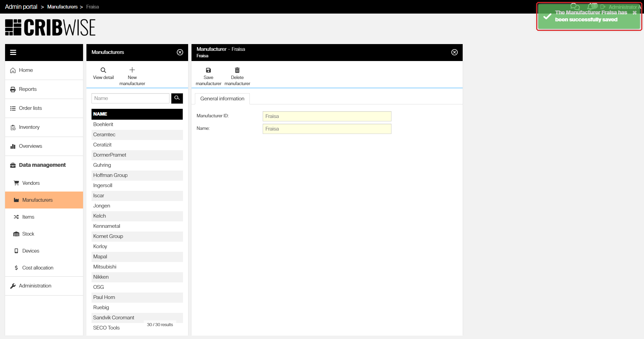Screen dimensions: 644x339
Task: Toggle the hamburger sidebar menu
Action: pos(13,52)
